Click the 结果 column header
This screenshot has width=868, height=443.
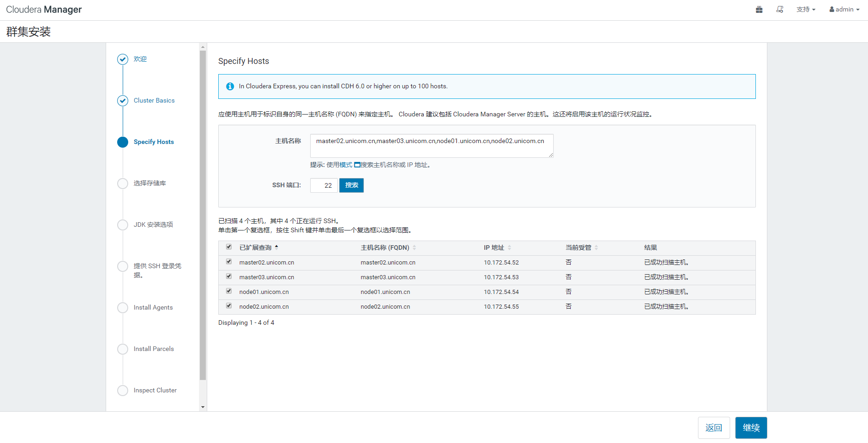[x=650, y=247]
